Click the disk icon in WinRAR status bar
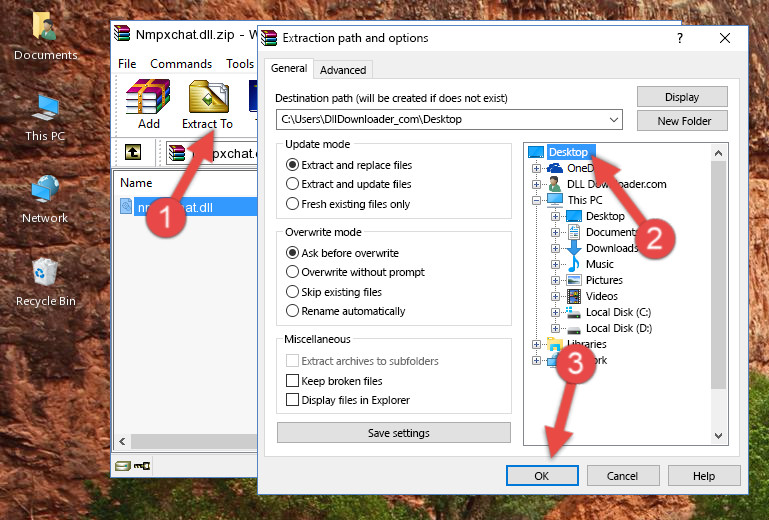This screenshot has width=769, height=520. click(x=122, y=466)
